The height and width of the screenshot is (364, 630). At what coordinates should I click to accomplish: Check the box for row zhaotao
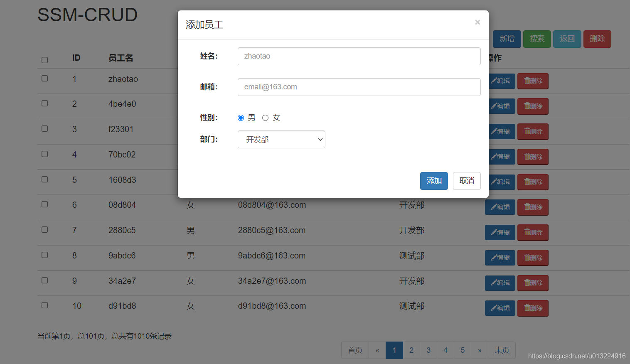(x=45, y=78)
